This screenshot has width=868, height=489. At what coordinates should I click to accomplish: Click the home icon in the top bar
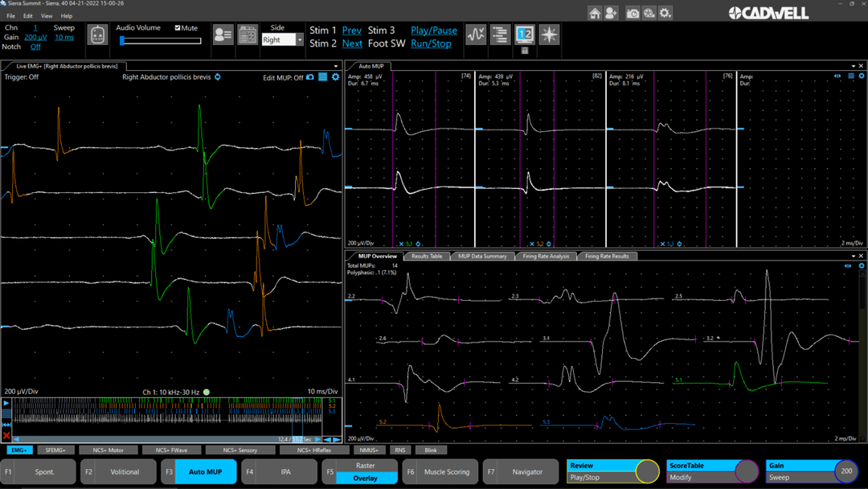point(595,13)
